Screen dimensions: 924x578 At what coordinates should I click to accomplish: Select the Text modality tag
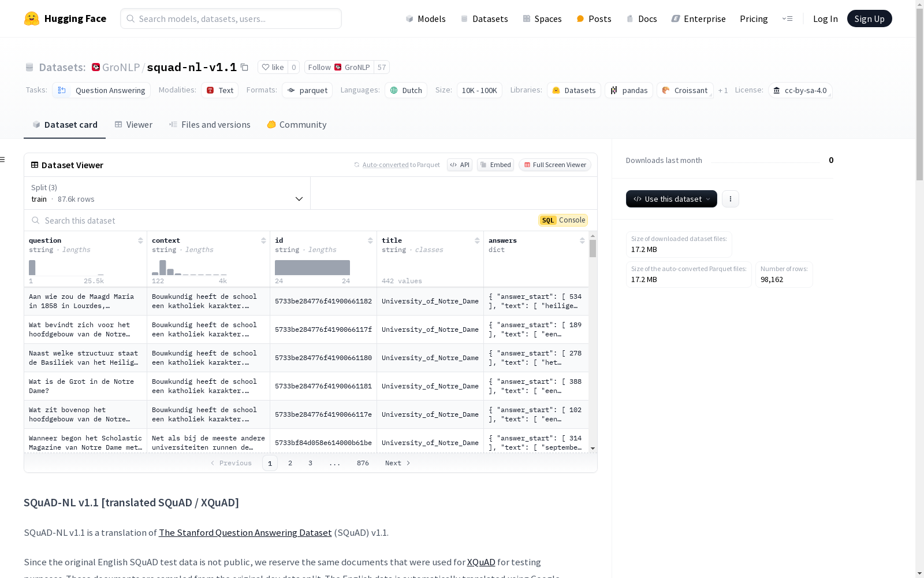click(x=220, y=90)
